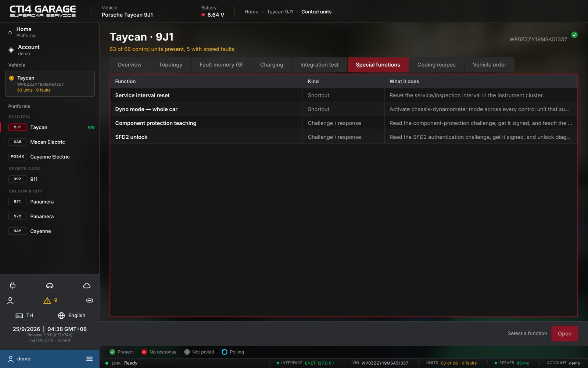Select the Service interval reset function
Screen dimensions: 588x368
pos(344,95)
